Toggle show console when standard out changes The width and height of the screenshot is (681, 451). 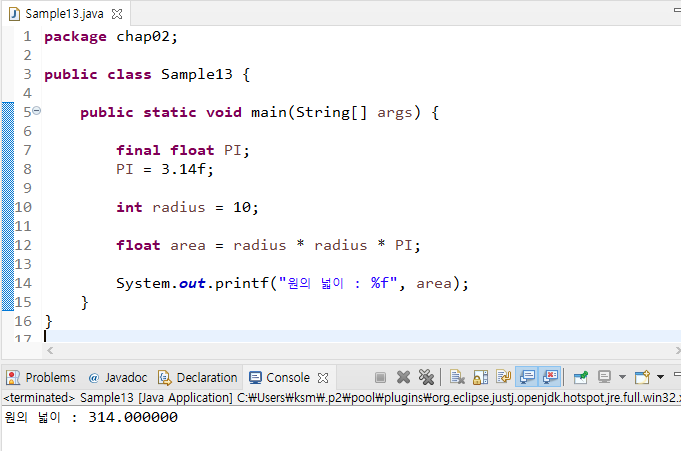(x=527, y=377)
